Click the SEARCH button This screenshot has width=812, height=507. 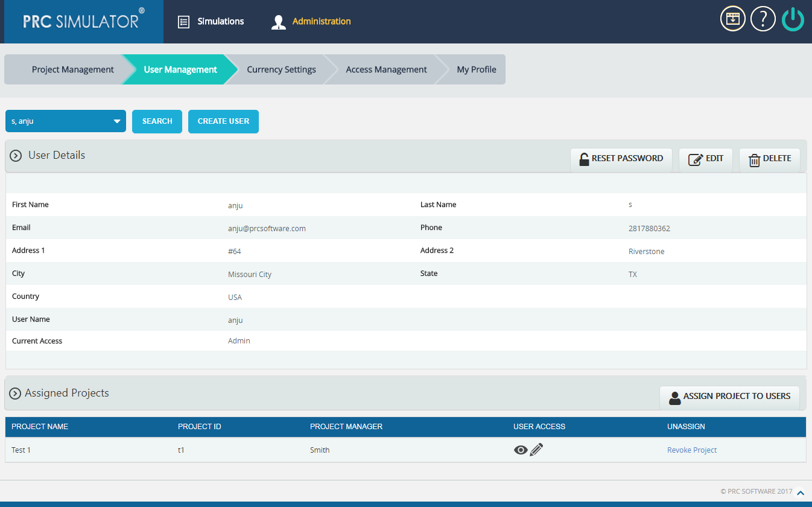157,121
